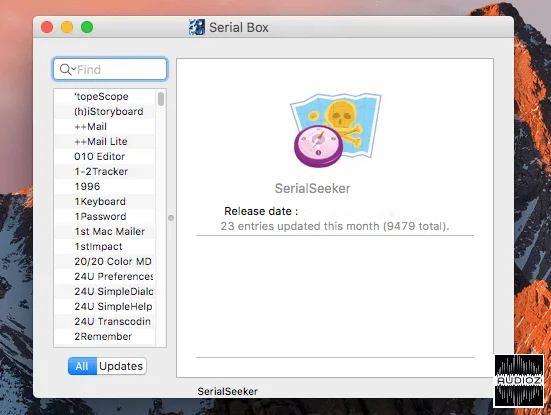The width and height of the screenshot is (551, 415).
Task: Select the ++Mail entry
Action: point(105,127)
